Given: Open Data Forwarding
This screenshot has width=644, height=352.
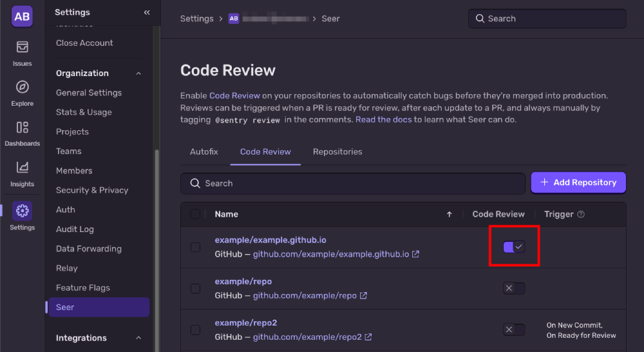Looking at the screenshot, I should [89, 249].
